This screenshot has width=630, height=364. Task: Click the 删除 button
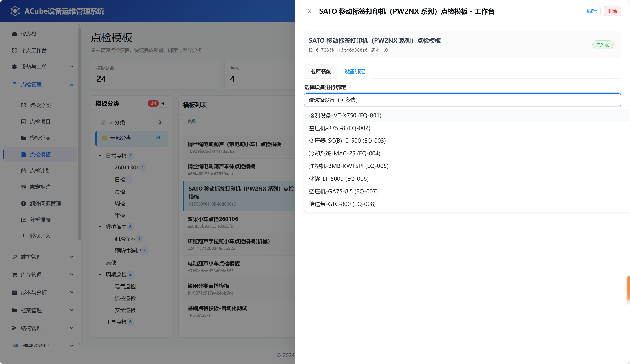(x=612, y=11)
